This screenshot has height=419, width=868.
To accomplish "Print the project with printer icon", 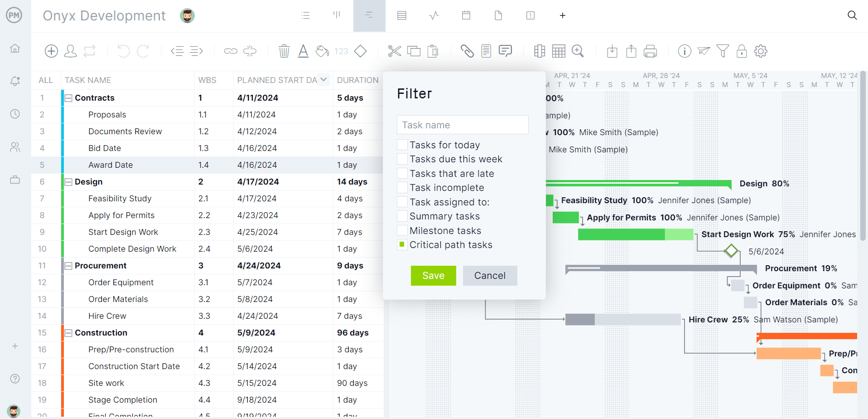I will pos(650,51).
